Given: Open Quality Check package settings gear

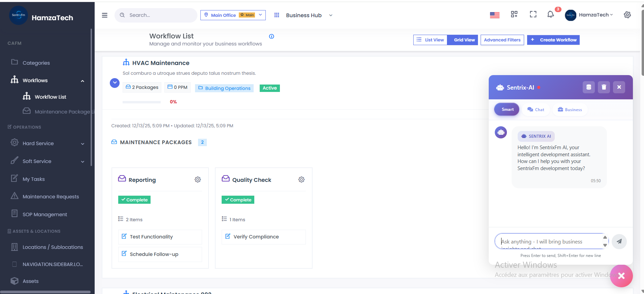Looking at the screenshot, I should pos(301,180).
